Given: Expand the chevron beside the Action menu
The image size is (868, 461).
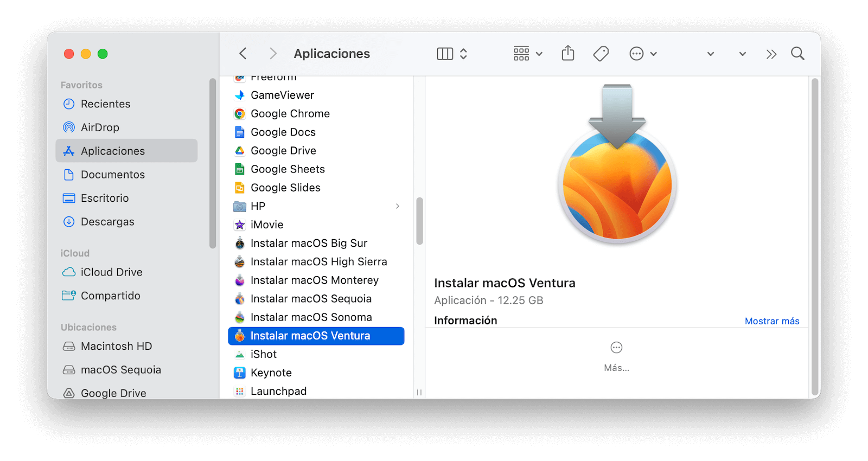Looking at the screenshot, I should coord(654,54).
